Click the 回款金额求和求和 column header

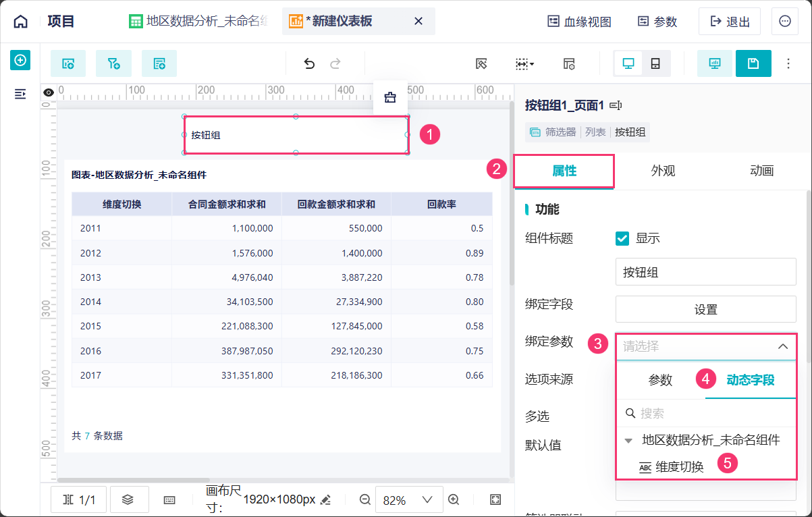[336, 205]
